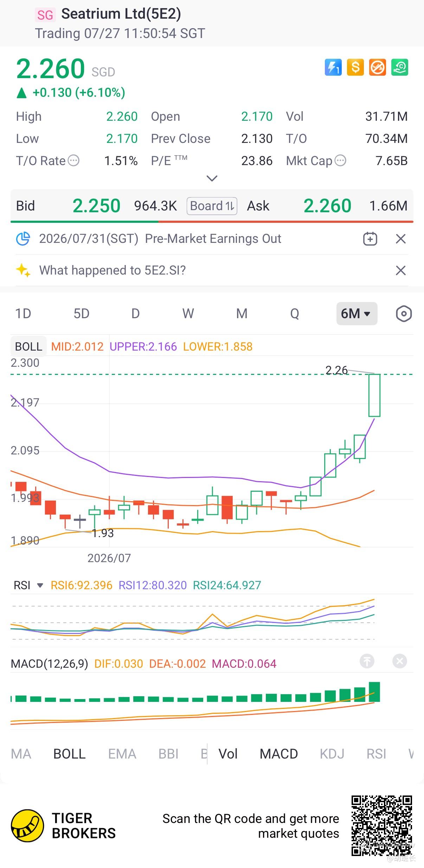Image resolution: width=424 pixels, height=868 pixels.
Task: Toggle the BOLL overlay indicator
Action: click(69, 754)
